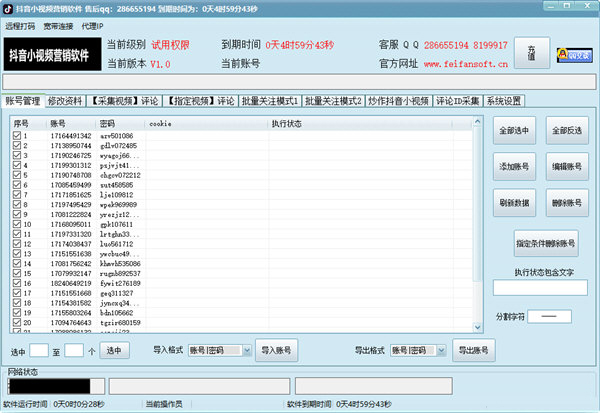Toggle the row 5 checkbox
The height and width of the screenshot is (413, 600).
[17, 175]
